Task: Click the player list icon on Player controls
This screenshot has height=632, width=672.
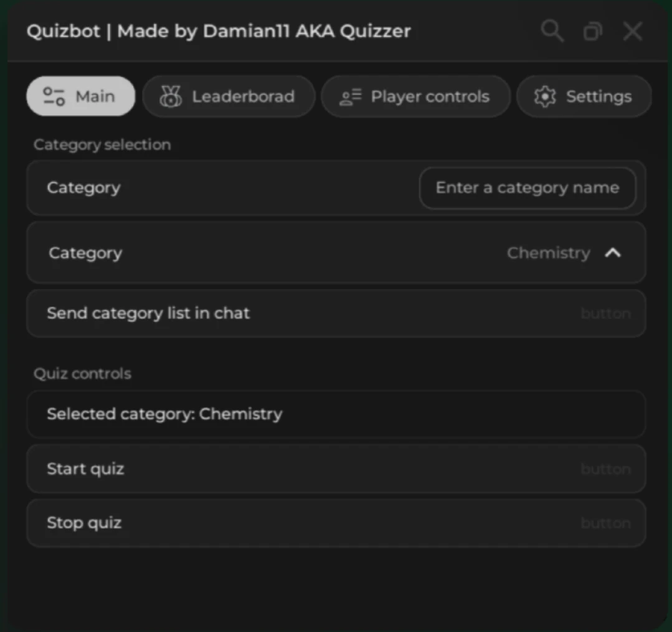Action: click(351, 97)
